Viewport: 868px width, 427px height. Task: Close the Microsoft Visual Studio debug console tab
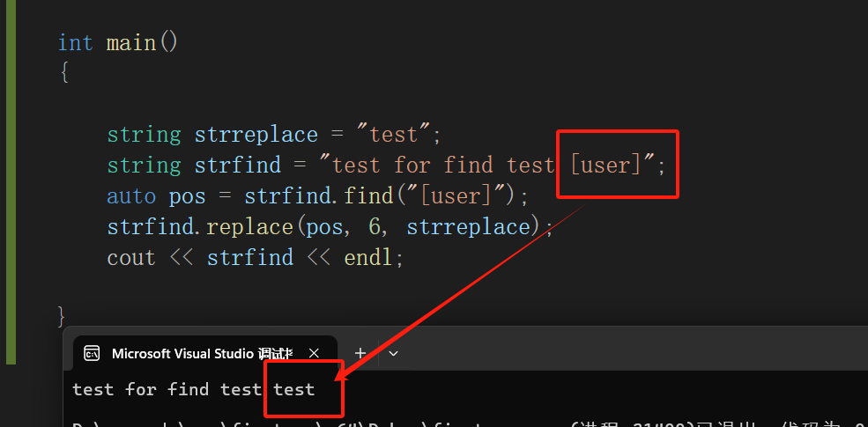[x=314, y=353]
